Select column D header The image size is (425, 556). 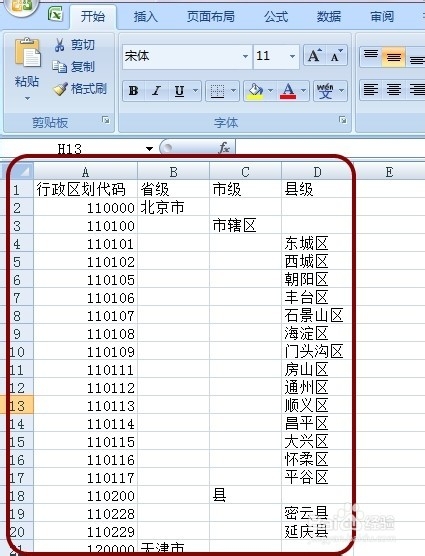[x=317, y=172]
